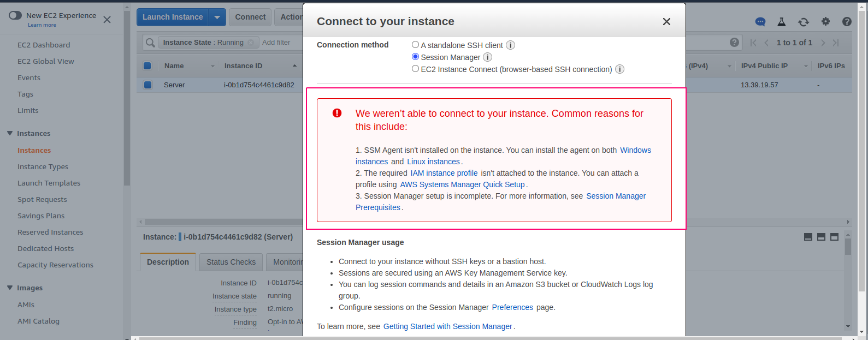Dismiss the New EC2 Experience banner
Screen dimensions: 868x340
point(107,20)
